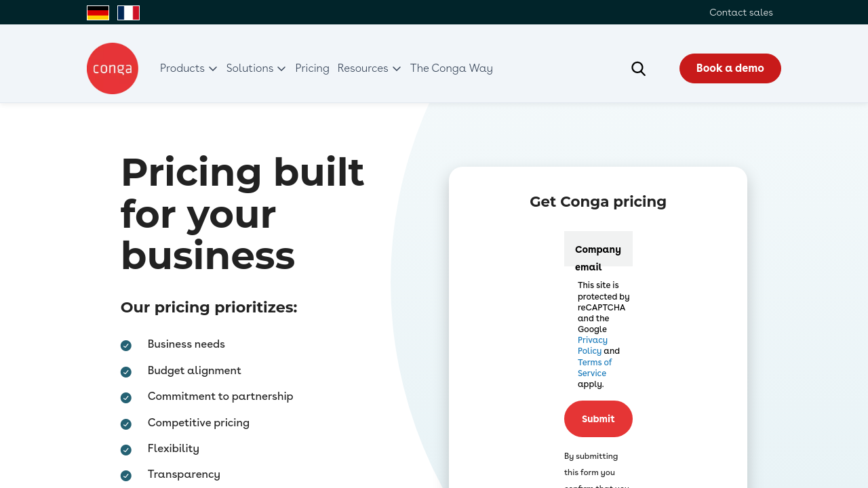Click the Commitment to partnership checkmark
The height and width of the screenshot is (488, 868).
(126, 398)
